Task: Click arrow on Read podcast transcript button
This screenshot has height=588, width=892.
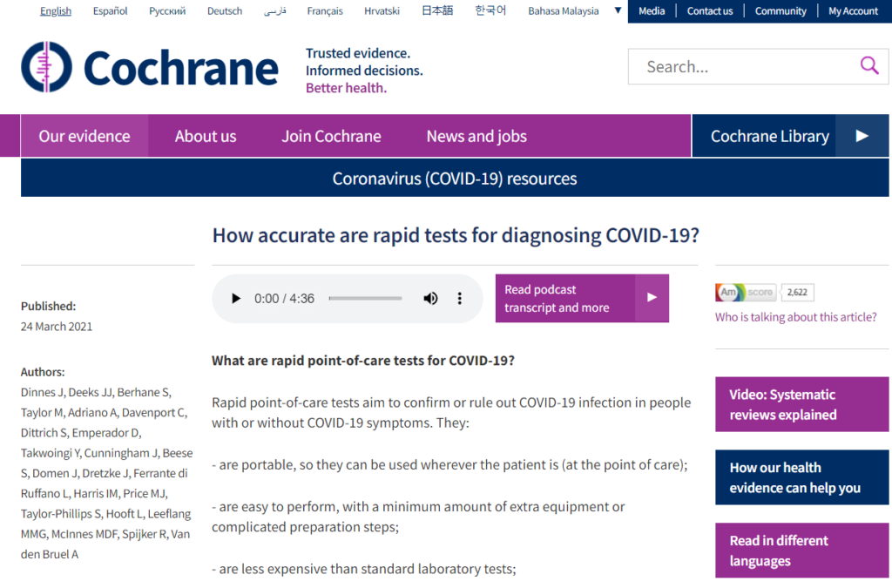Action: pyautogui.click(x=652, y=298)
